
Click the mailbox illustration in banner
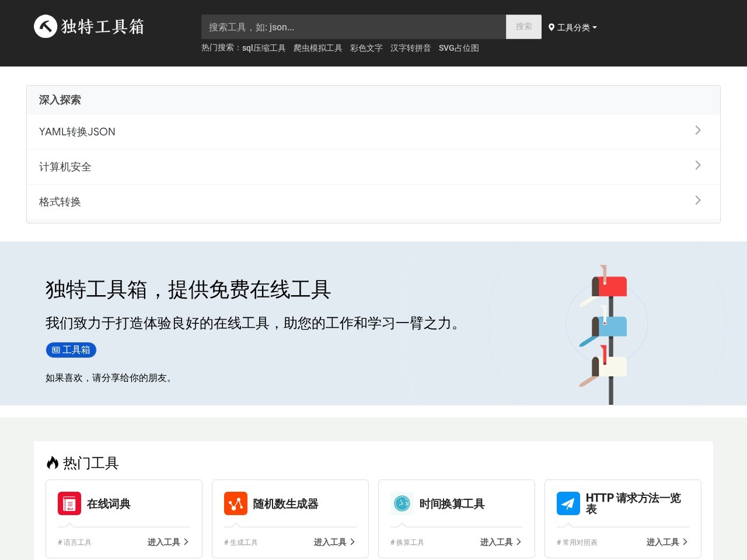(605, 334)
